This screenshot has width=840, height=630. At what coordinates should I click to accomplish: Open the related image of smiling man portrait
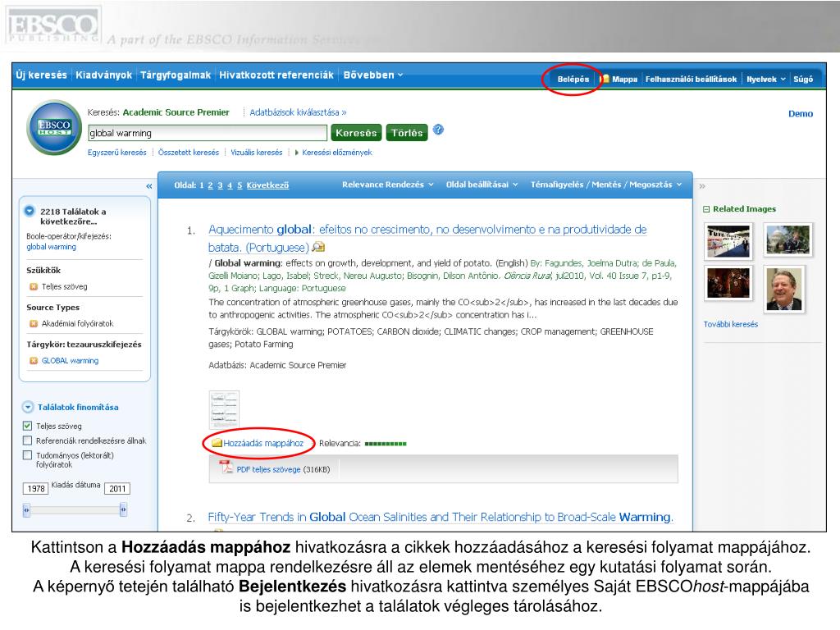point(784,290)
